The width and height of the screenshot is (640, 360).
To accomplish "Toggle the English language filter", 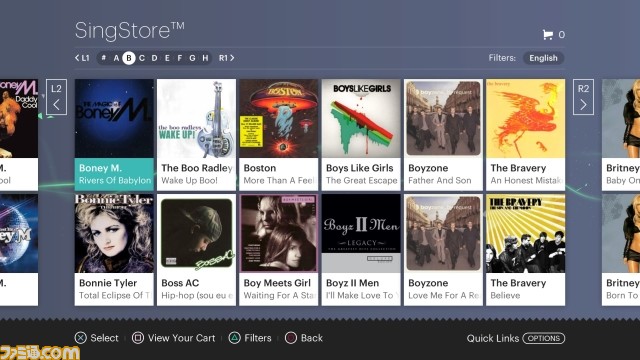I will (543, 58).
